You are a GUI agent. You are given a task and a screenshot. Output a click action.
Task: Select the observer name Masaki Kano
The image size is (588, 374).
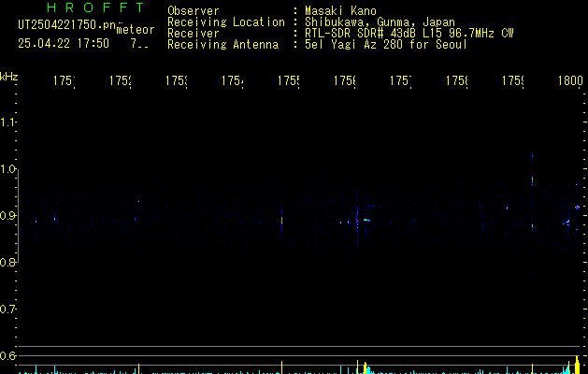tap(340, 10)
